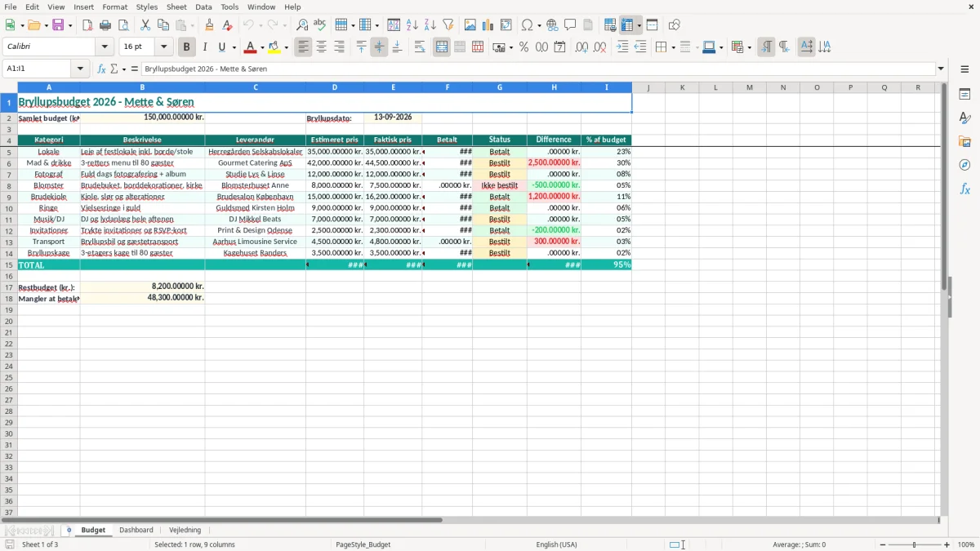
Task: Run the spelling check
Action: (320, 25)
